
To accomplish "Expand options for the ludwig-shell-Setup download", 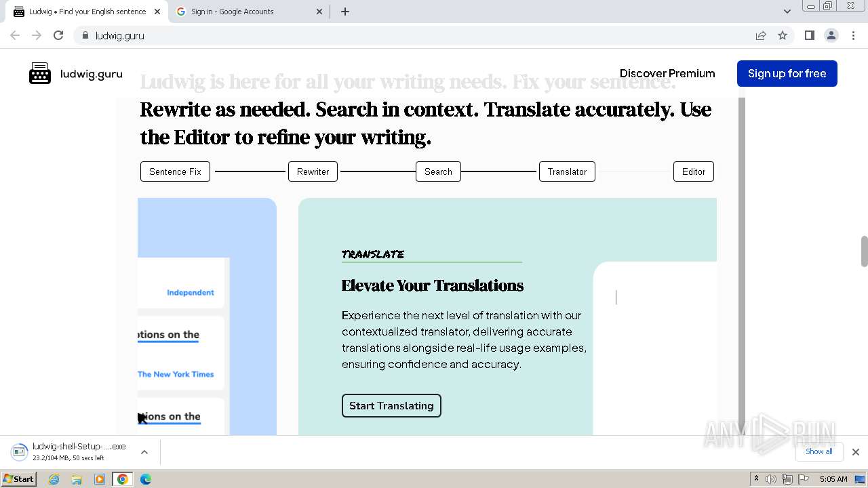I will coord(144,452).
